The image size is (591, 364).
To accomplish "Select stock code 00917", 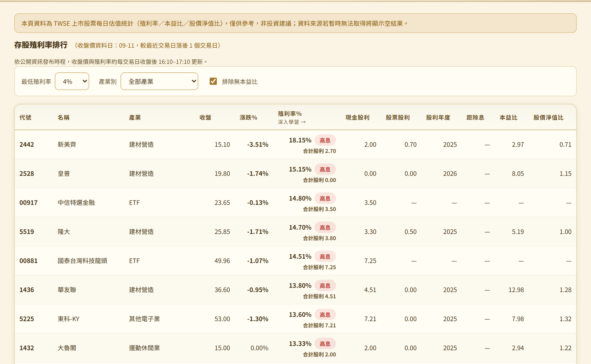I will click(x=28, y=203).
